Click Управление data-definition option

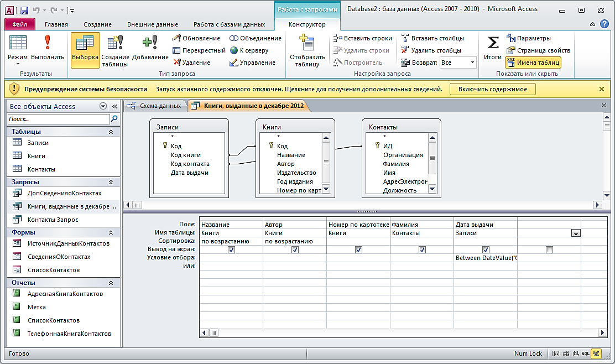click(252, 63)
